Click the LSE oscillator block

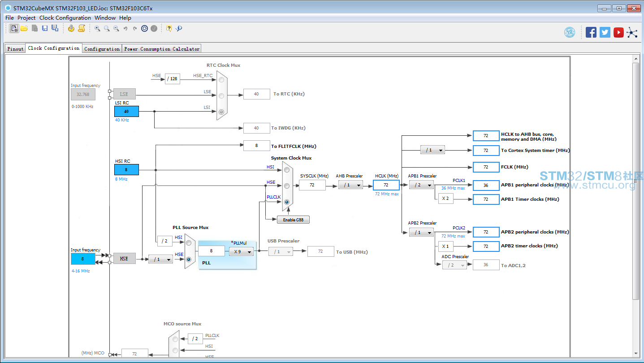point(124,94)
